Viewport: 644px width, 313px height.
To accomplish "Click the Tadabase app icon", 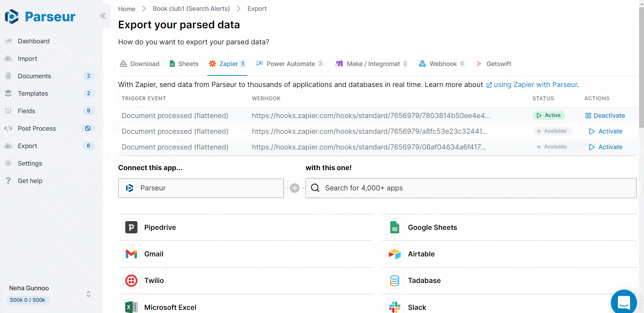I will click(395, 281).
